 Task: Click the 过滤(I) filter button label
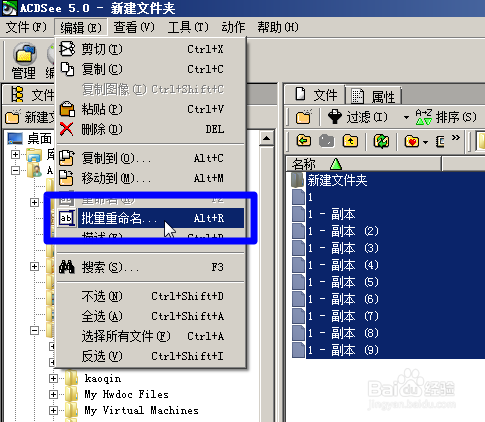point(367,117)
